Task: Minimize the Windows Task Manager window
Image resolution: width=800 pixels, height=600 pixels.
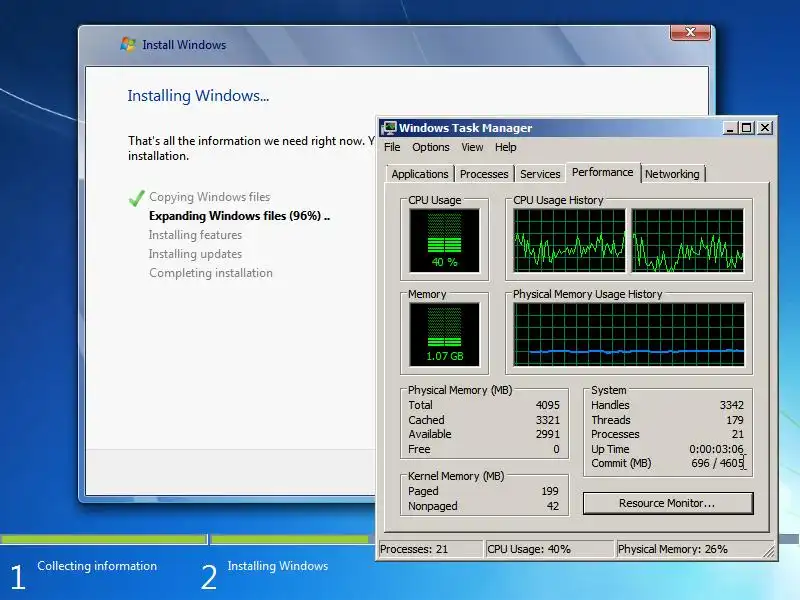Action: [x=731, y=128]
